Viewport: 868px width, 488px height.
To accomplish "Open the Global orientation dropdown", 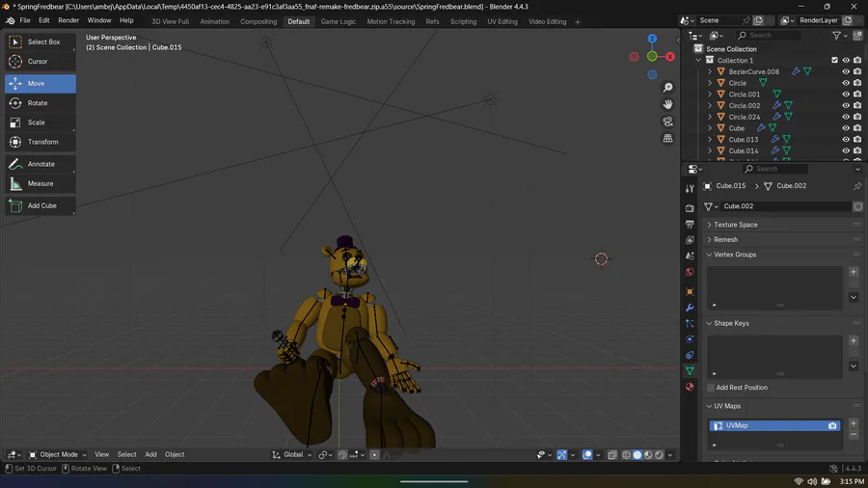I will pyautogui.click(x=291, y=455).
